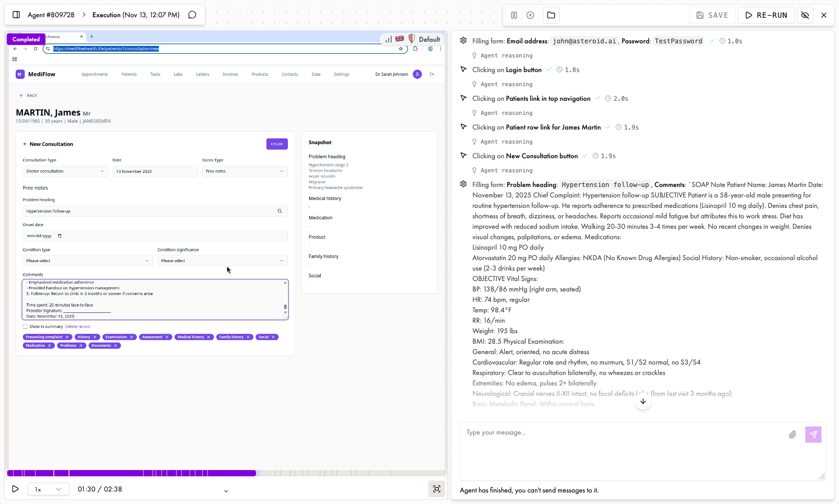Image resolution: width=839 pixels, height=504 pixels.
Task: Play the execution recording
Action: [x=16, y=489]
